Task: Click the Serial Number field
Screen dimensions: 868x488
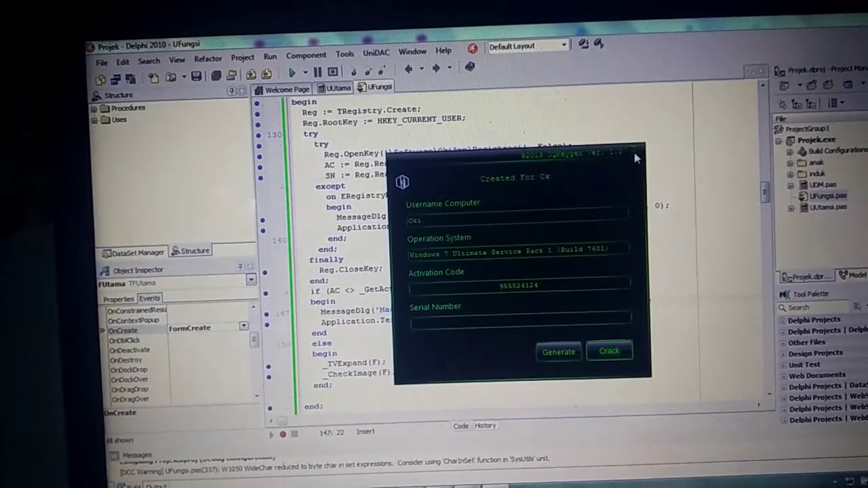Action: point(520,319)
